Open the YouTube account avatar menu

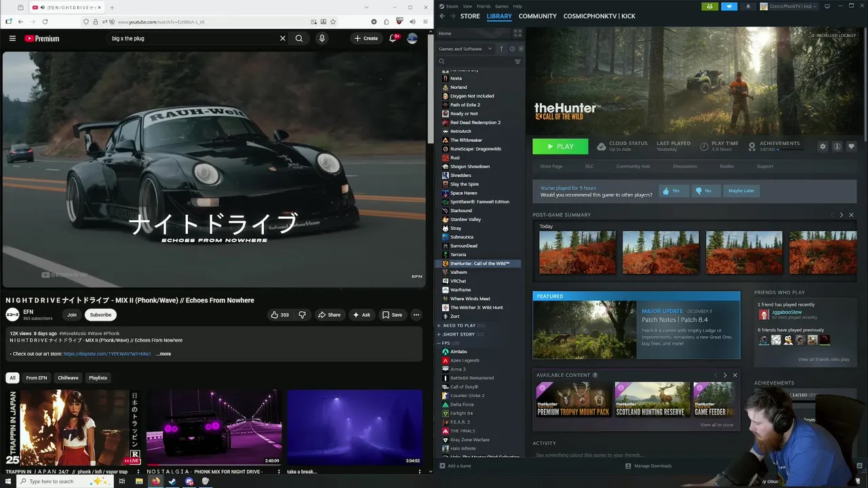pos(412,39)
